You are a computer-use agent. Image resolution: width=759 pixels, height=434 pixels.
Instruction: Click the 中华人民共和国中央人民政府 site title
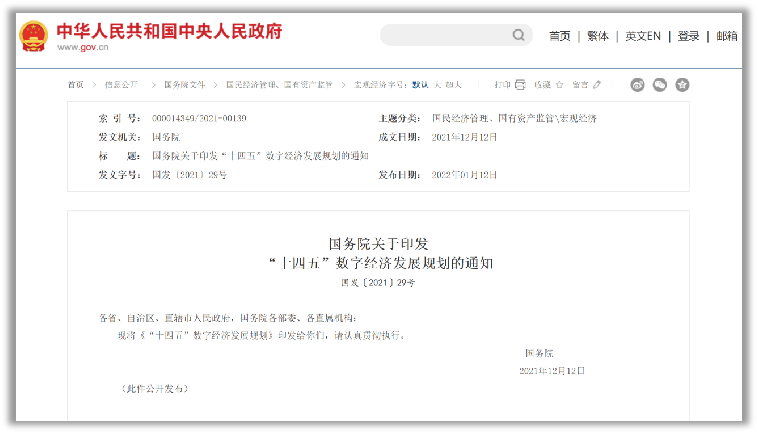pyautogui.click(x=169, y=31)
